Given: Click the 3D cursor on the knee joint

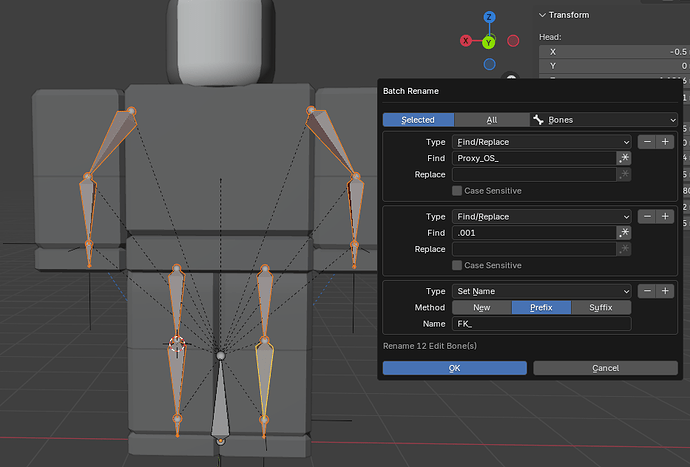Looking at the screenshot, I should click(x=177, y=344).
